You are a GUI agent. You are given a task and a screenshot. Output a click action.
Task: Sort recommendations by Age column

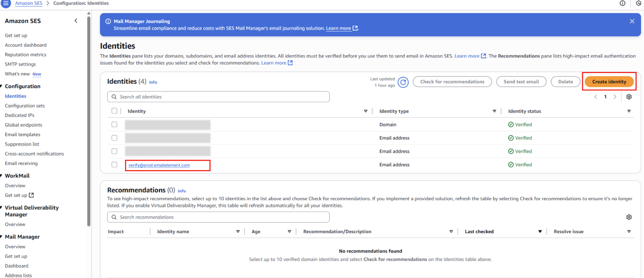click(289, 231)
